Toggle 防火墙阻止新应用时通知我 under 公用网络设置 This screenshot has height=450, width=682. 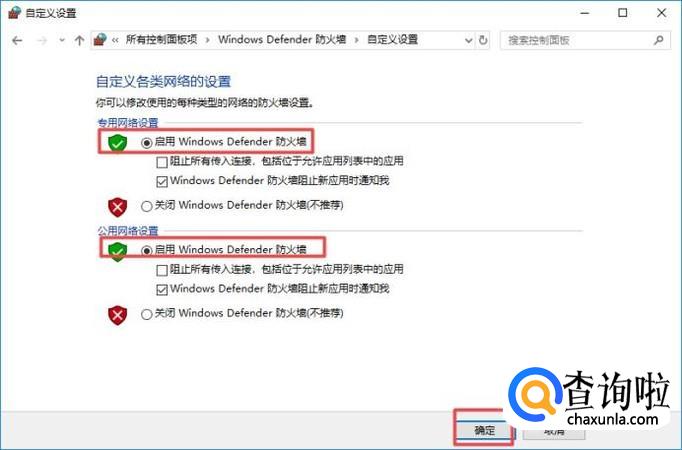tap(163, 288)
